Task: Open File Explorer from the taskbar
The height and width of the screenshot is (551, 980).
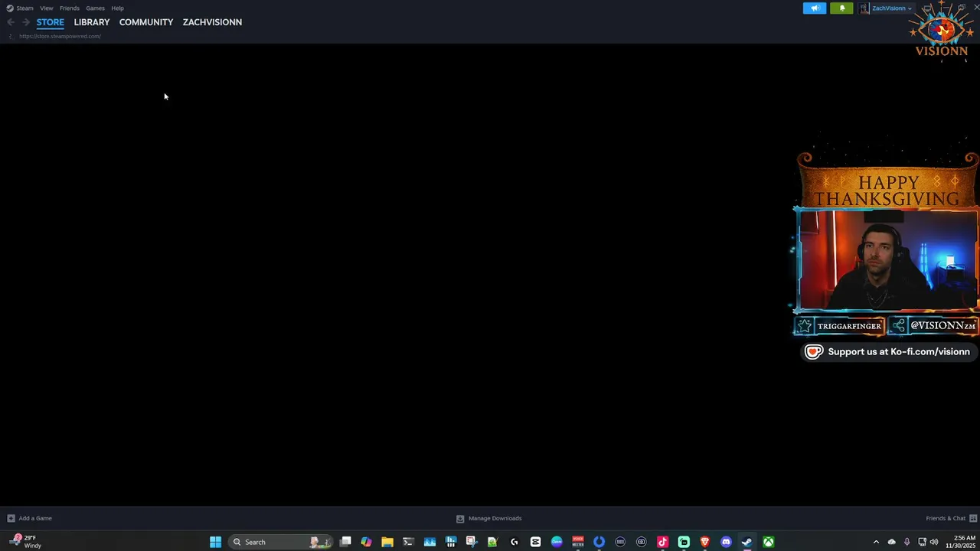Action: 387,542
